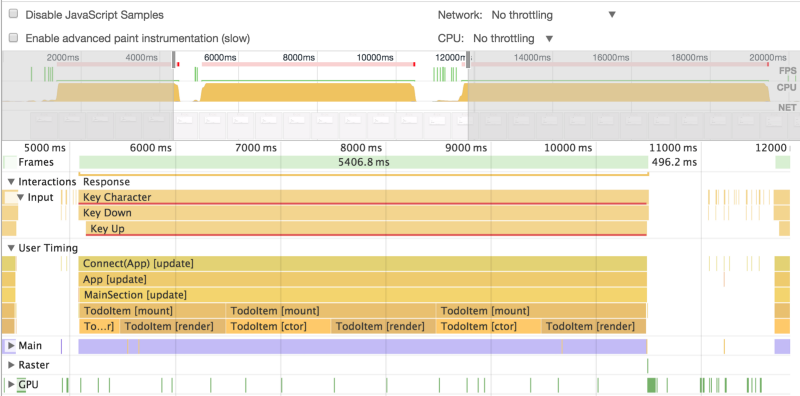Click the right overview selection handle
800x396 pixels.
[468, 59]
